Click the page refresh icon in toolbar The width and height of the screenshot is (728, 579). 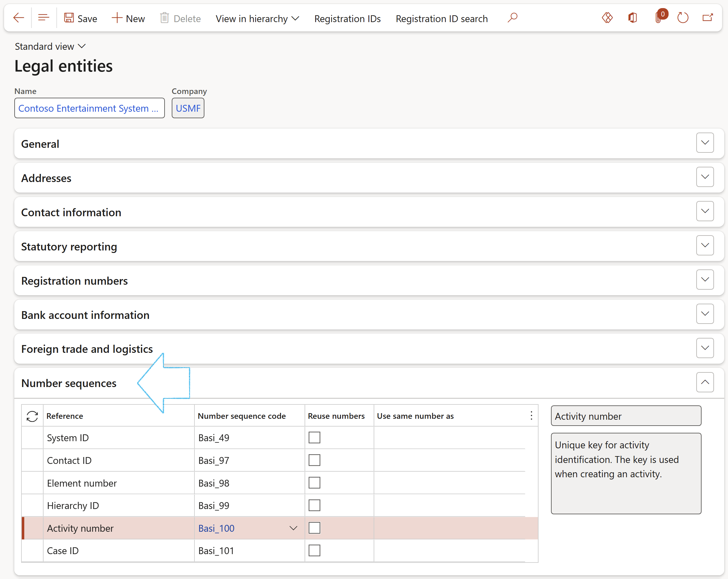683,17
